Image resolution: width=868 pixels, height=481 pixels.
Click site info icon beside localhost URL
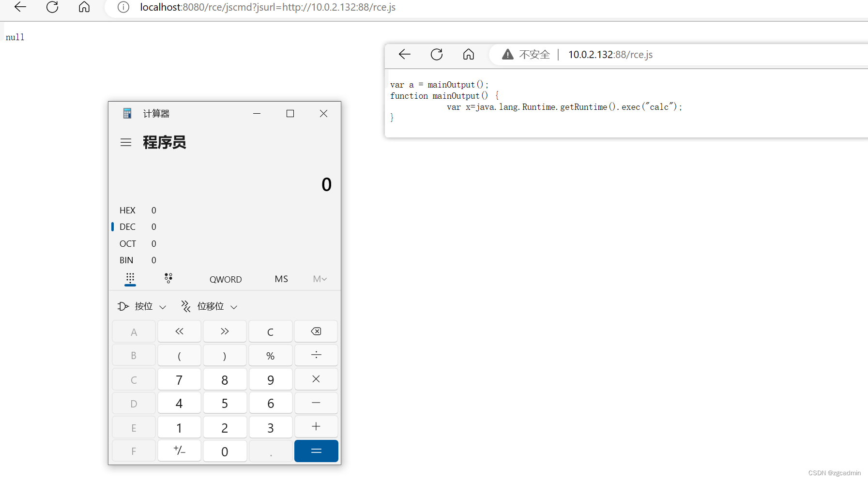coord(123,7)
